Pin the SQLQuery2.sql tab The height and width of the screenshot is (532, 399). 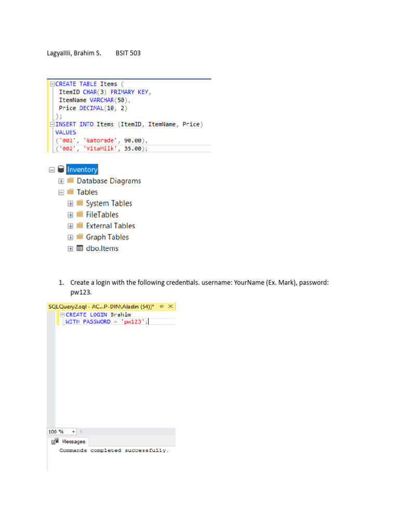coord(162,307)
